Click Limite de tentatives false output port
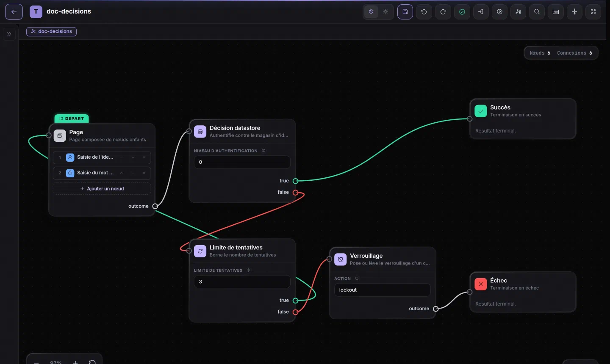 point(296,312)
